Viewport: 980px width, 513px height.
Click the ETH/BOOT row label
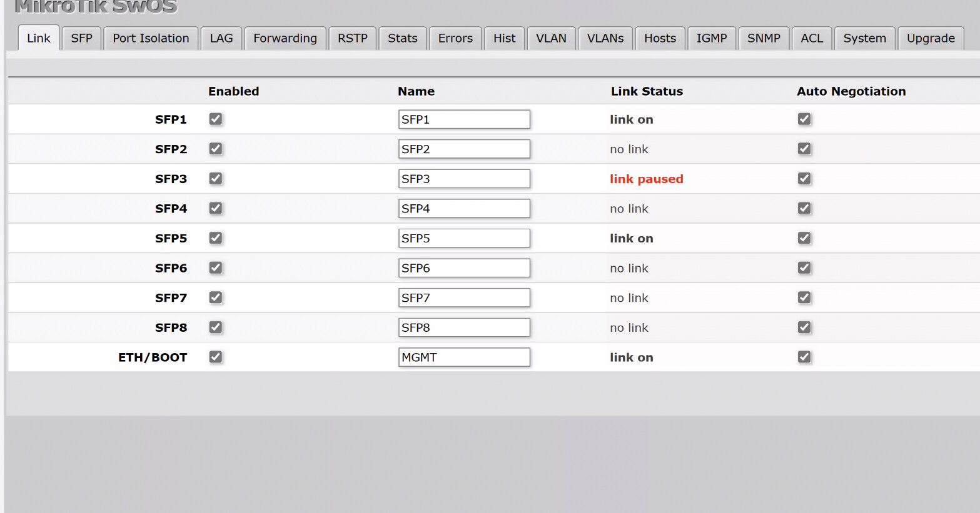[x=153, y=357]
